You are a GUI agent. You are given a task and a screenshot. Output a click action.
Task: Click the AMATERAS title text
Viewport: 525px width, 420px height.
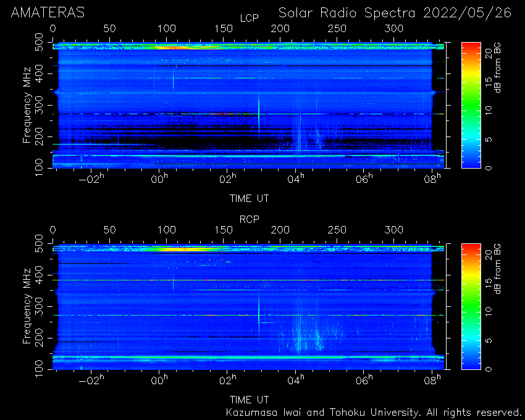(48, 13)
